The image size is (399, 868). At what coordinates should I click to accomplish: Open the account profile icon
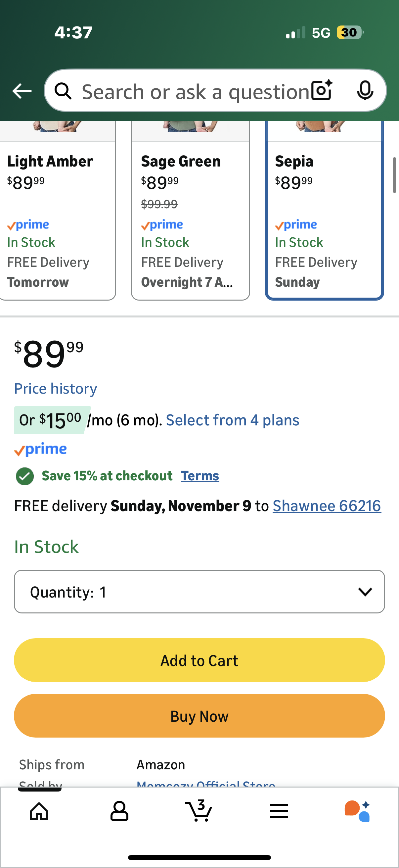119,811
